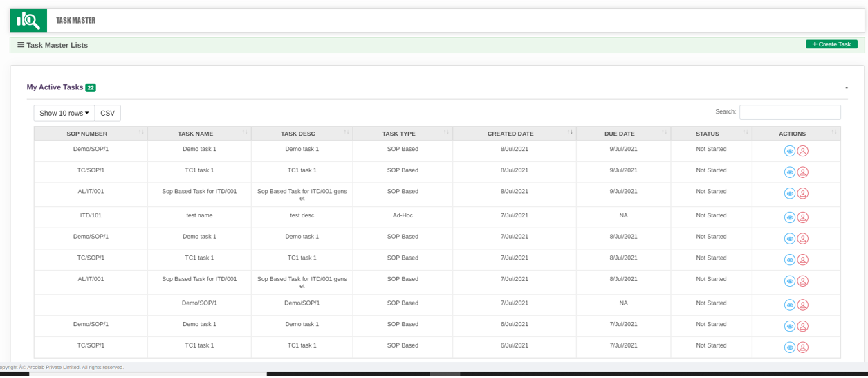Viewport: 868px width, 378px height.
Task: View the AL/IT/001 task created 8/Jul/2021
Action: point(789,194)
